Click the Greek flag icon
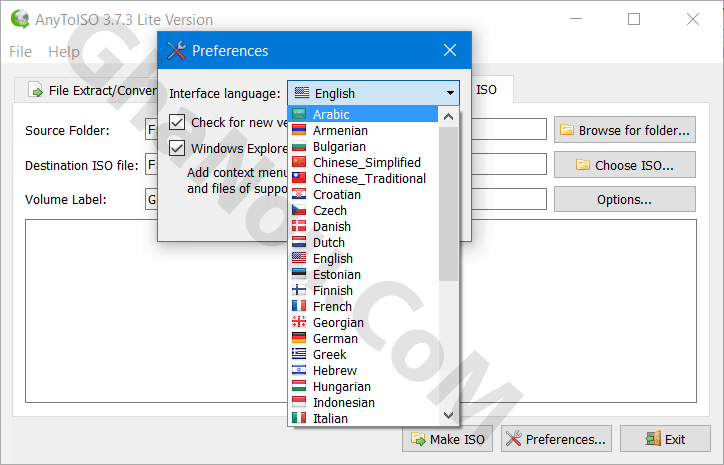Image resolution: width=724 pixels, height=465 pixels. pyautogui.click(x=299, y=354)
